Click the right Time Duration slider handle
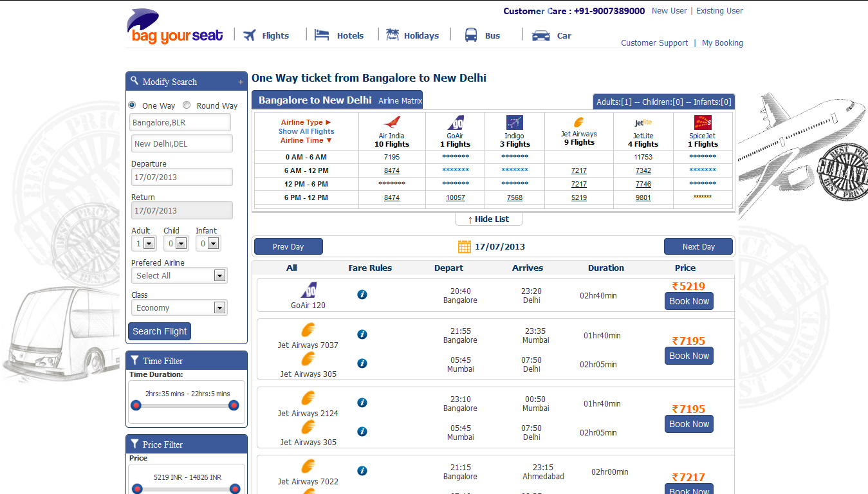Screen dimensions: 868x494 click(x=234, y=405)
